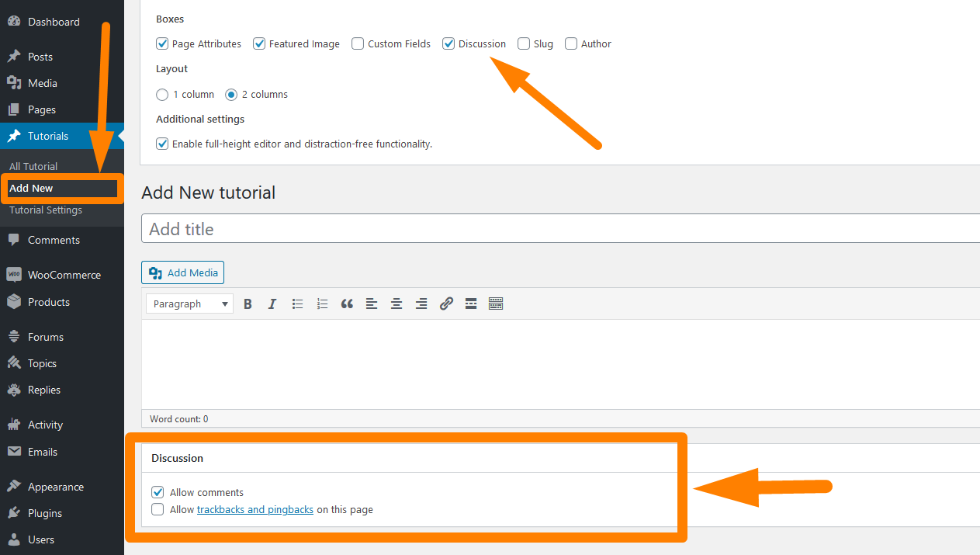Image resolution: width=980 pixels, height=555 pixels.
Task: Click the Replies icon in sidebar
Action: [x=14, y=390]
